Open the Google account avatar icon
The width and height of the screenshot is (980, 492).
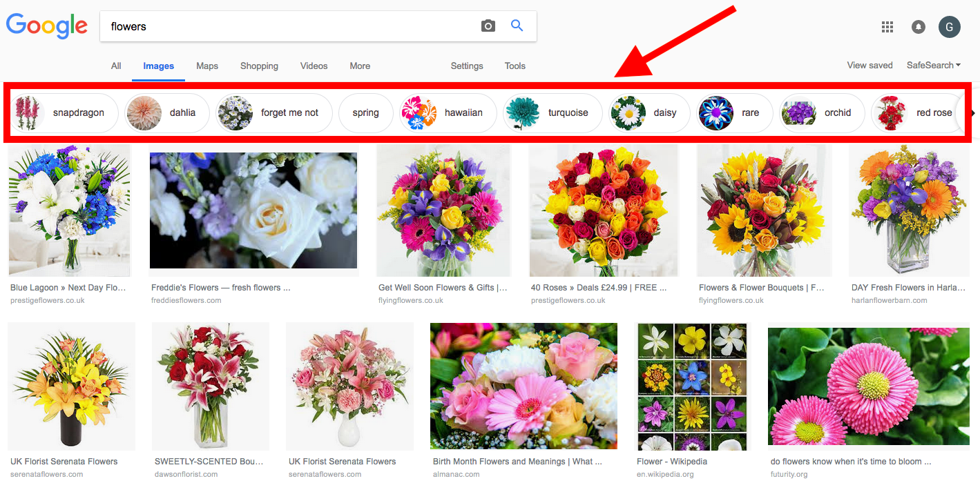(949, 26)
